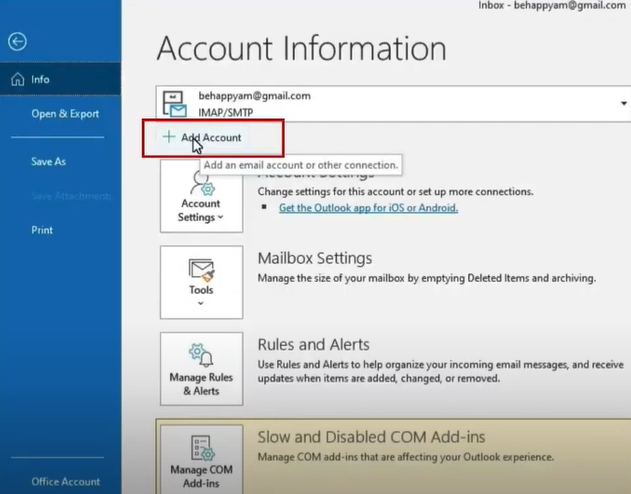Open Office Account settings
The height and width of the screenshot is (494, 631).
coord(66,482)
